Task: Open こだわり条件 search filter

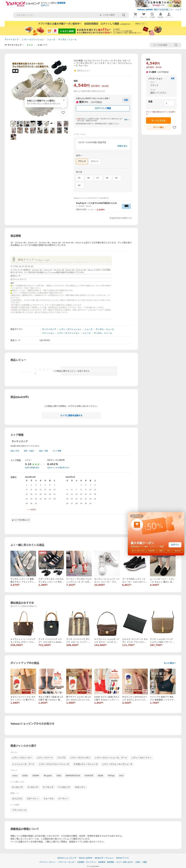Action: 107,15
